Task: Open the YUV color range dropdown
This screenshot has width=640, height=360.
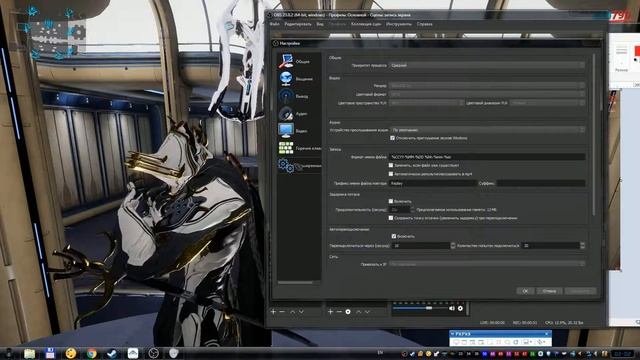Action: [547, 103]
